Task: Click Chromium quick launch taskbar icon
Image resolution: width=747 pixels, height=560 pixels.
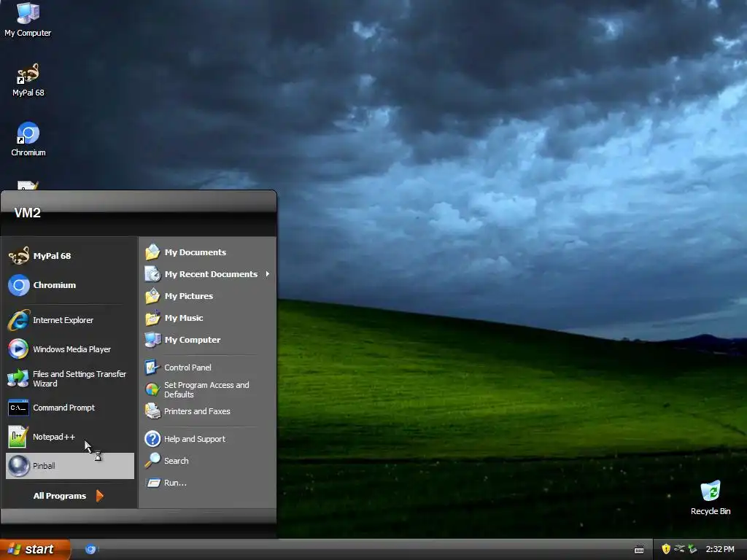Action: 90,550
